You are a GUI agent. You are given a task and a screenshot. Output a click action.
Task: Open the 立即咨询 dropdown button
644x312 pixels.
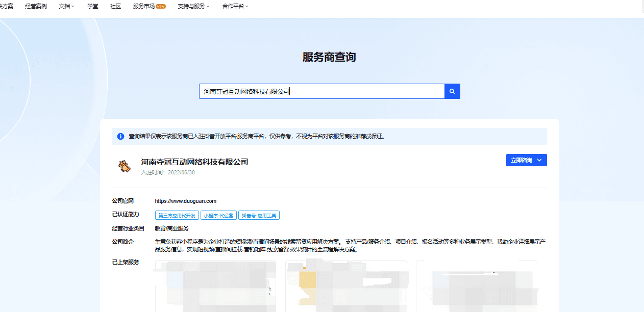526,160
